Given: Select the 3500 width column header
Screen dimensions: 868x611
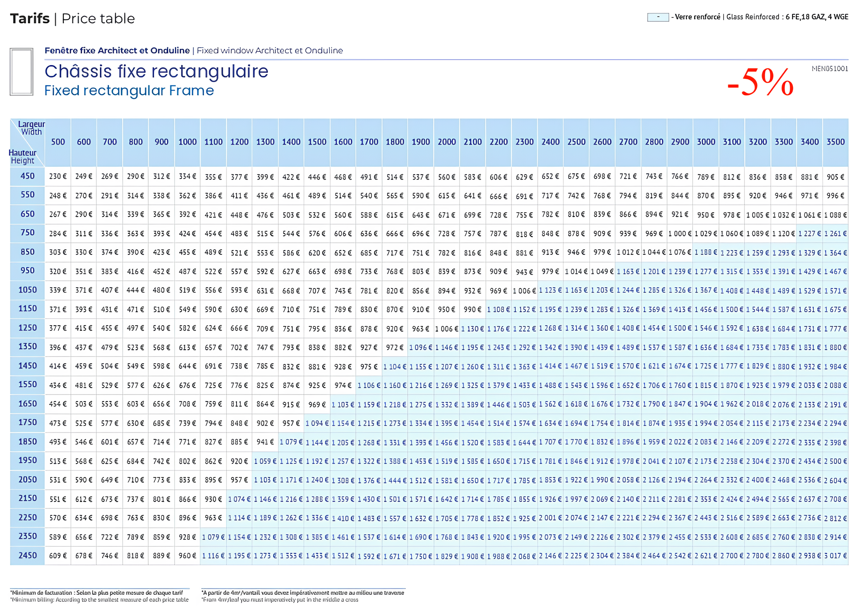Looking at the screenshot, I should (x=835, y=142).
